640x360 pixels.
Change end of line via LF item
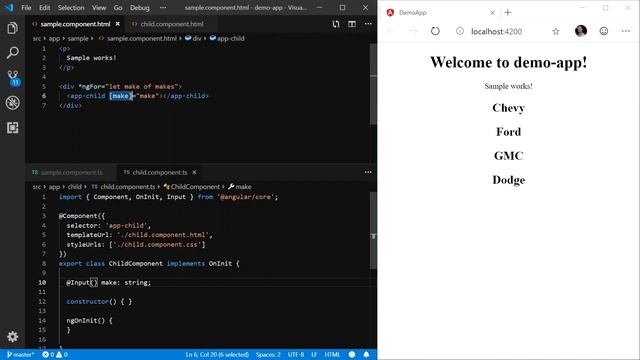tap(314, 354)
